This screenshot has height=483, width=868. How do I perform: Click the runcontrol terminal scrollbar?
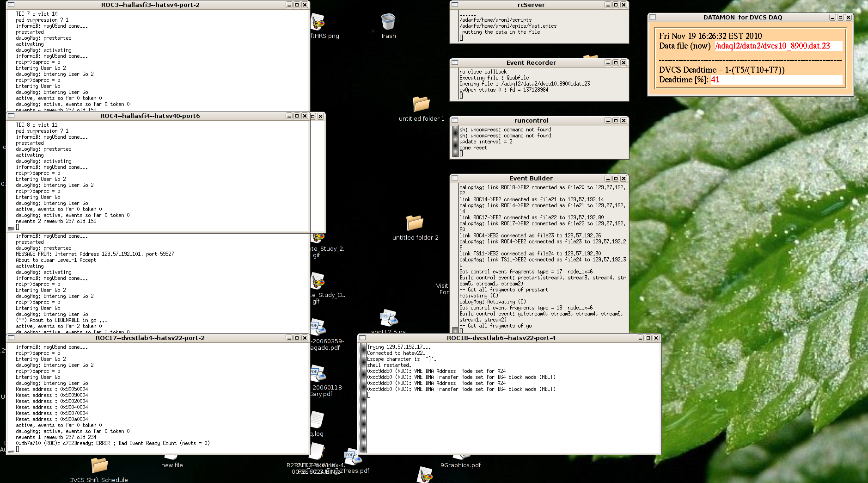pos(455,142)
